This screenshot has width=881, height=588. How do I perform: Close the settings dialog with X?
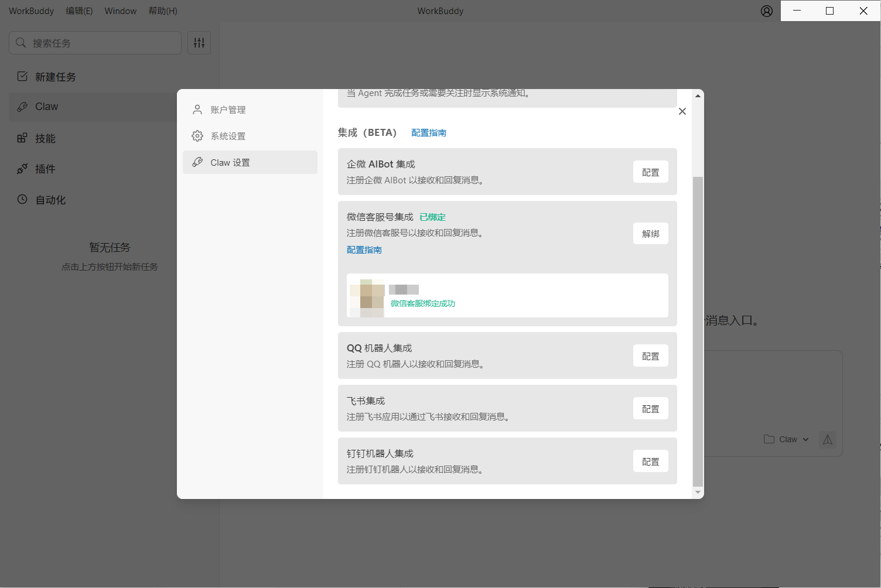(682, 111)
